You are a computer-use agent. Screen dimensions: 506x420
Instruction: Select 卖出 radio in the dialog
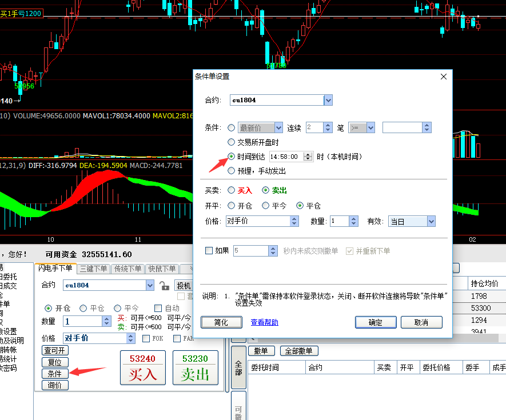click(265, 190)
